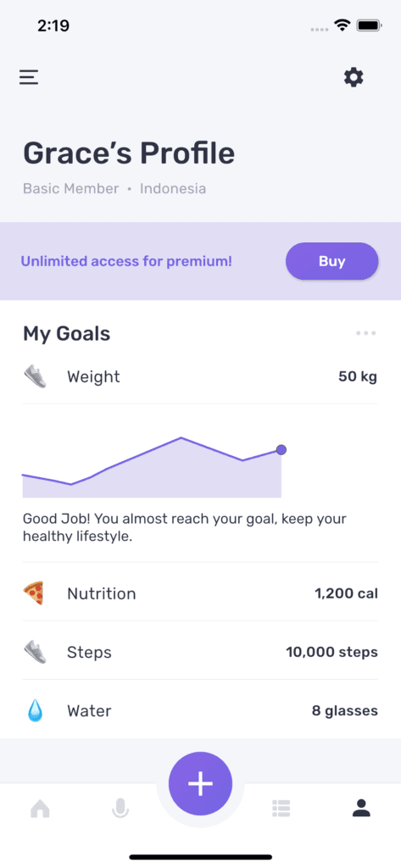Tap the Wi-Fi status bar icon
The height and width of the screenshot is (868, 401).
[x=343, y=25]
